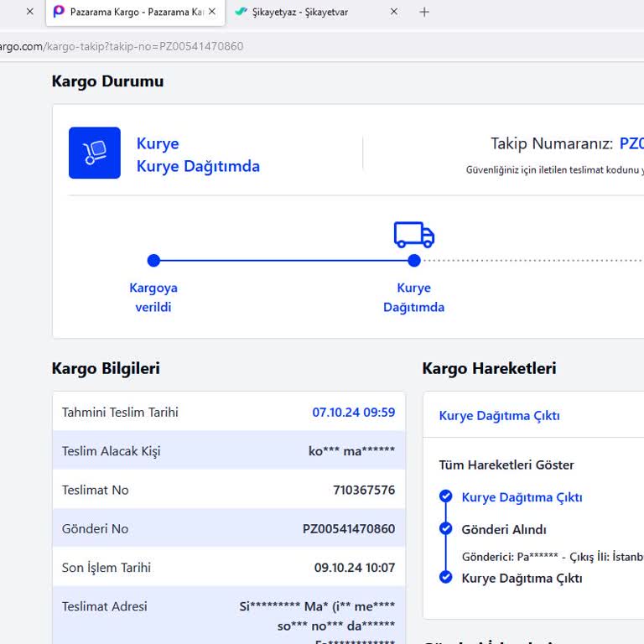Click the 'Takip Numaranız' label
This screenshot has height=644, width=644.
pyautogui.click(x=552, y=143)
